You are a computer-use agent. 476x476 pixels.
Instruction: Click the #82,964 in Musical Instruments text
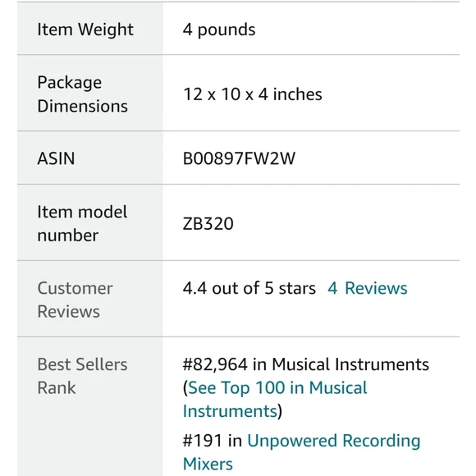tap(305, 364)
